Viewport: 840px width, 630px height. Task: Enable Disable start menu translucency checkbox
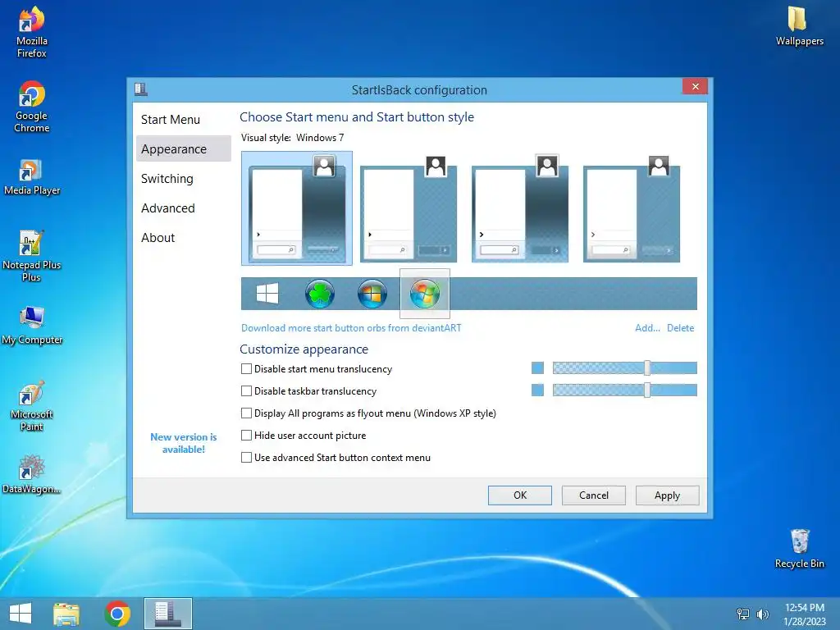(x=246, y=368)
